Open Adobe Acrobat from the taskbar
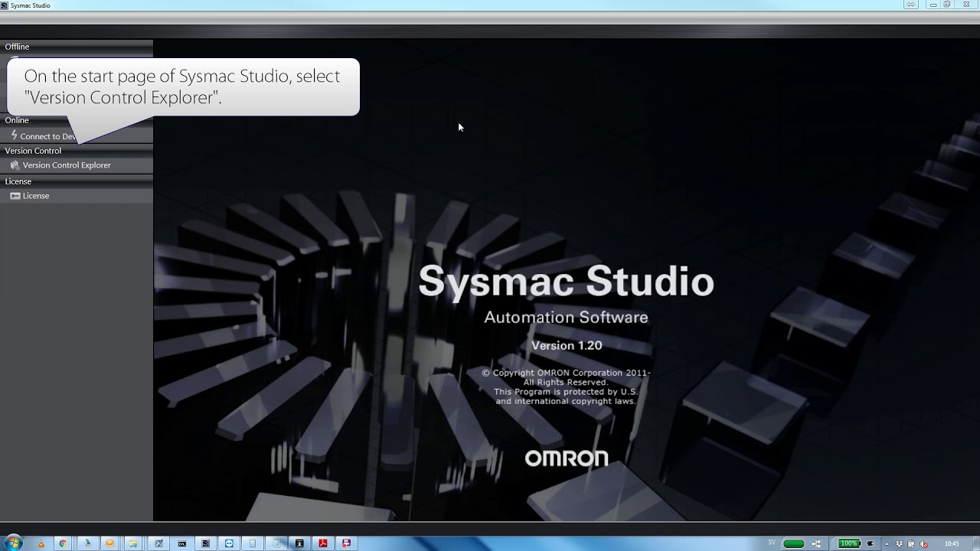980x551 pixels. (x=323, y=543)
